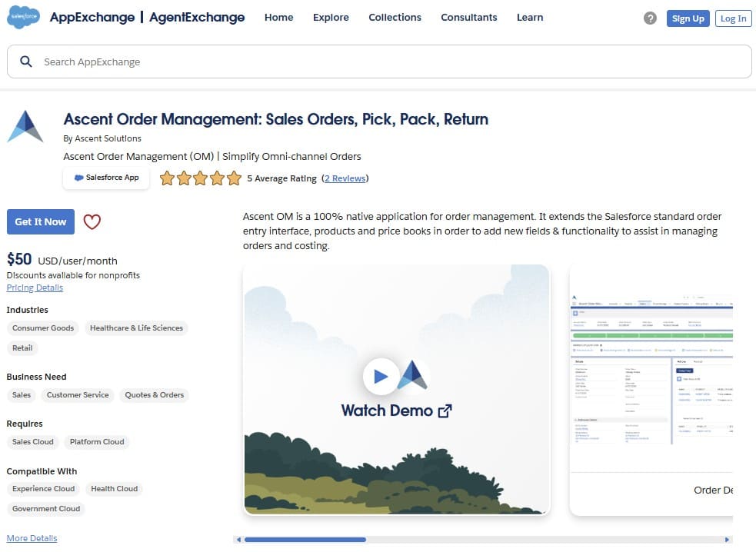This screenshot has height=552, width=756.
Task: Open the Home menu item
Action: (278, 18)
